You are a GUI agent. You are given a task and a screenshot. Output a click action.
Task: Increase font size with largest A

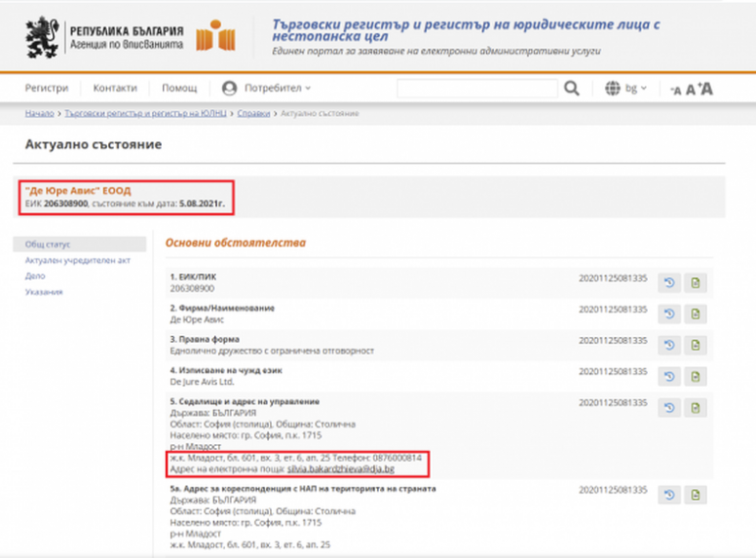(706, 89)
